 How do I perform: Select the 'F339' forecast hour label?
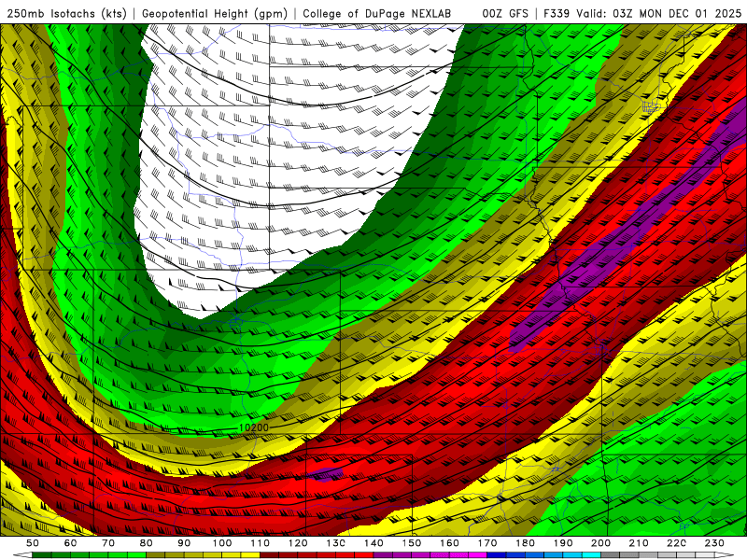coord(557,13)
